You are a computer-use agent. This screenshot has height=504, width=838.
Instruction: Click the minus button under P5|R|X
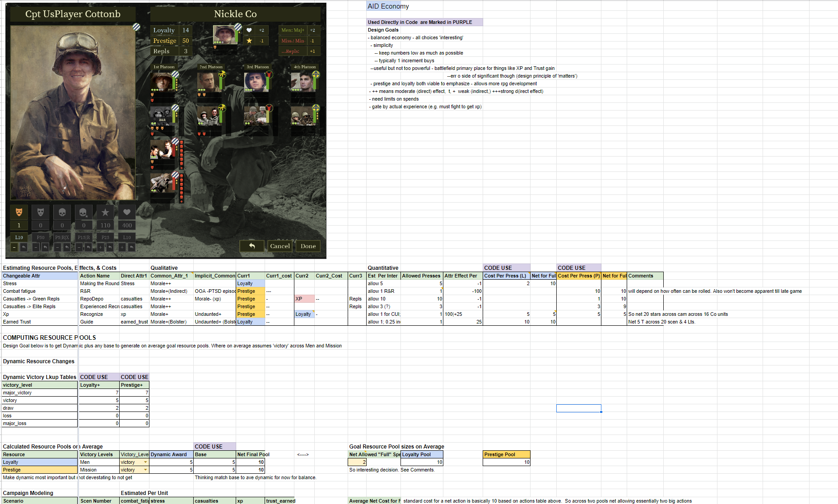tap(58, 247)
